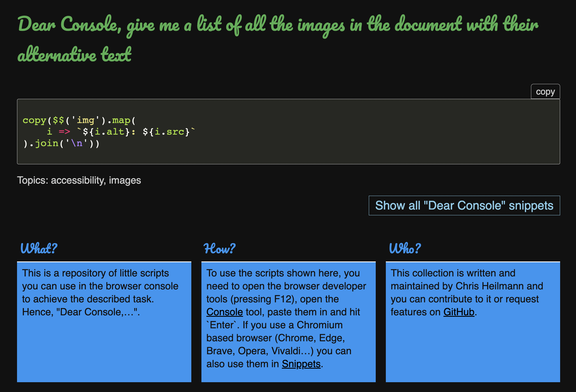Click the Topics: accessibility, images line
The height and width of the screenshot is (392, 576).
tap(79, 180)
